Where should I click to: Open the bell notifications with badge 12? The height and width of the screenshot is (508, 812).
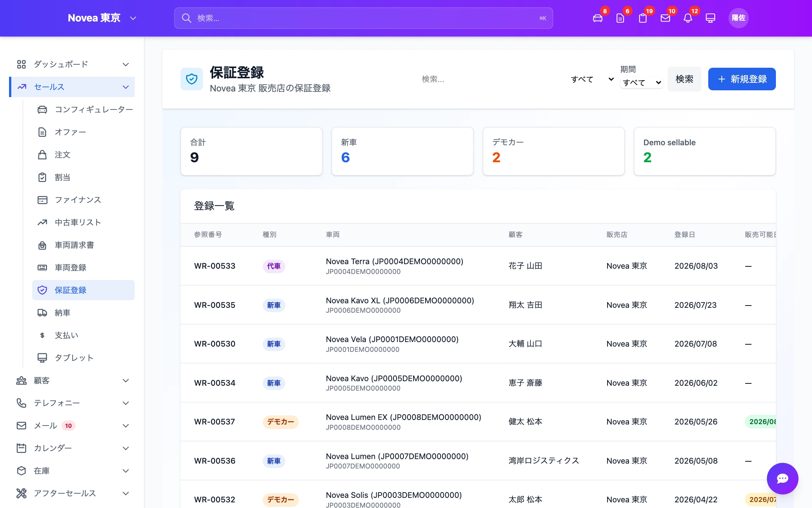click(x=688, y=18)
